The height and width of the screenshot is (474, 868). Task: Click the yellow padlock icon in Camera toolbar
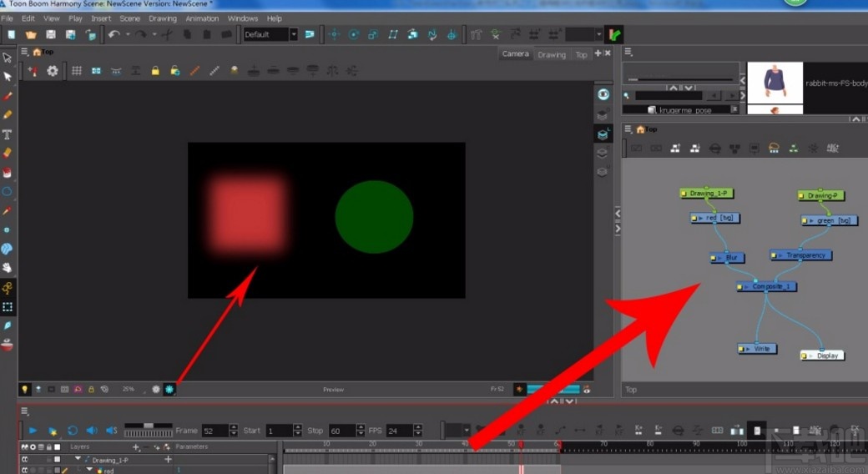coord(155,71)
